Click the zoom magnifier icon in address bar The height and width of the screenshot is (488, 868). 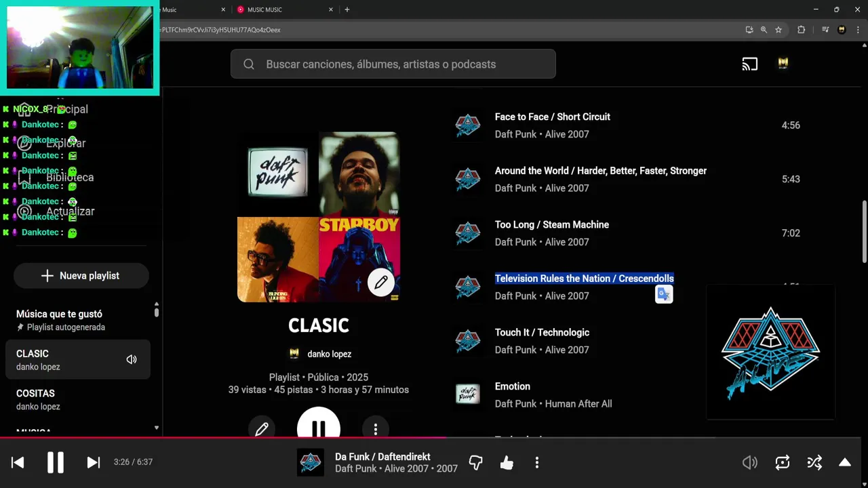tap(764, 30)
